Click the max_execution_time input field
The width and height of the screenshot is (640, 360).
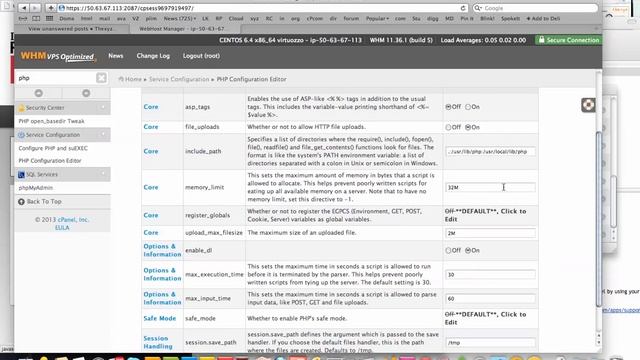point(490,275)
